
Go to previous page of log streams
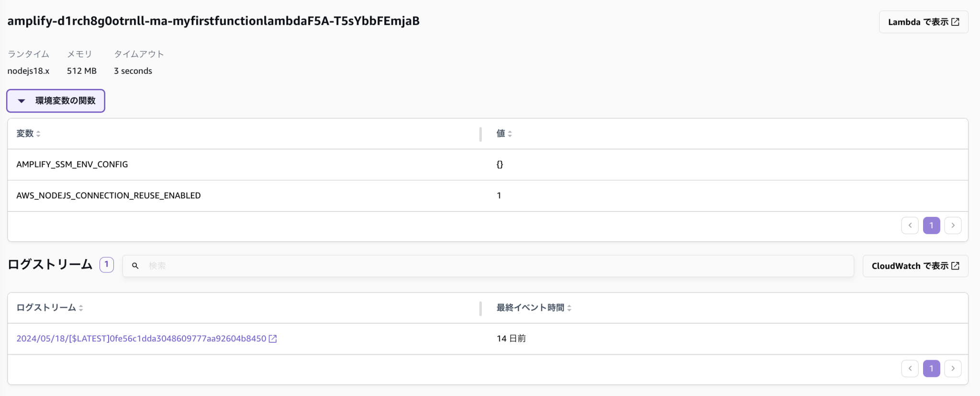pyautogui.click(x=909, y=369)
